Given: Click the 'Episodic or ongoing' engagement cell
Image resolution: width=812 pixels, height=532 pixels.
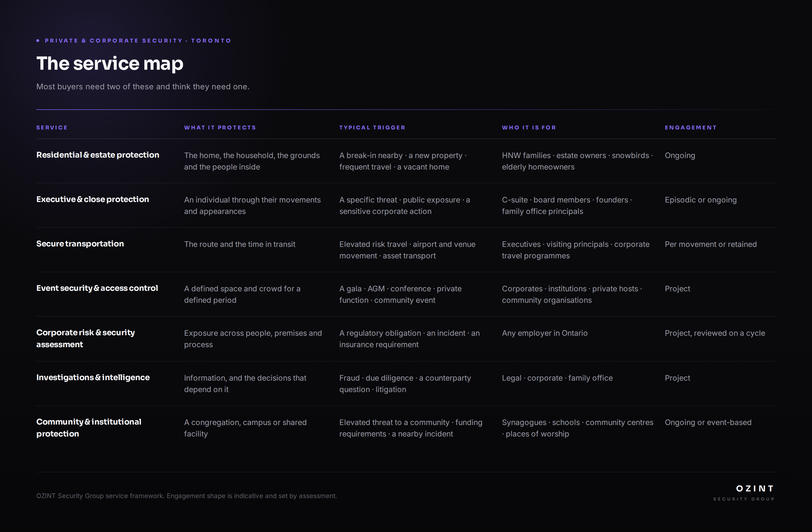Looking at the screenshot, I should [x=700, y=200].
